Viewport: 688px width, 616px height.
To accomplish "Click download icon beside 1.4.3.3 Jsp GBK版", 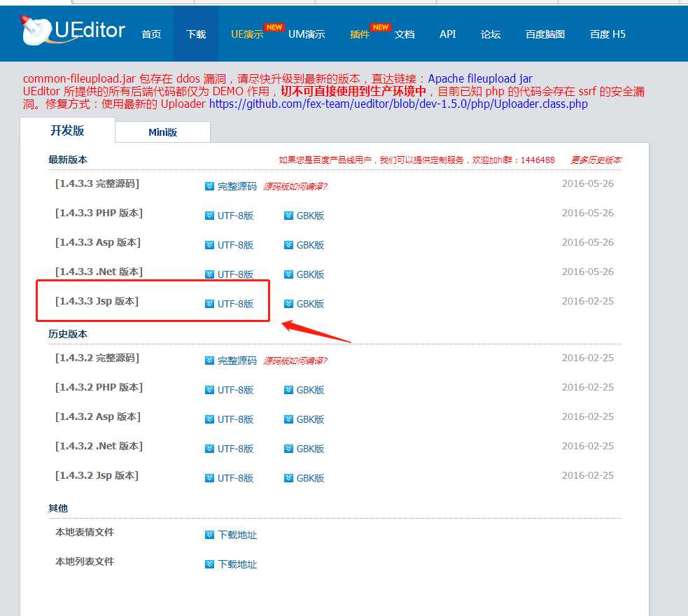I will point(288,304).
